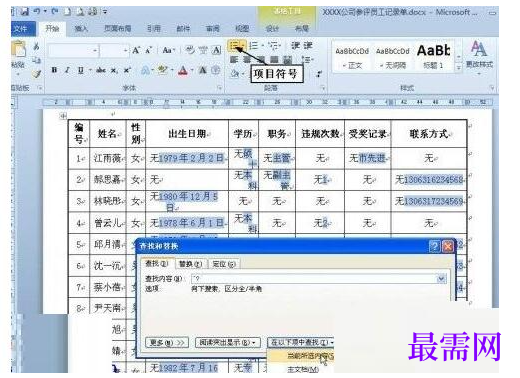Open the Reading Highlight dropdown button
Viewport: 520px width, 378px height.
227,342
